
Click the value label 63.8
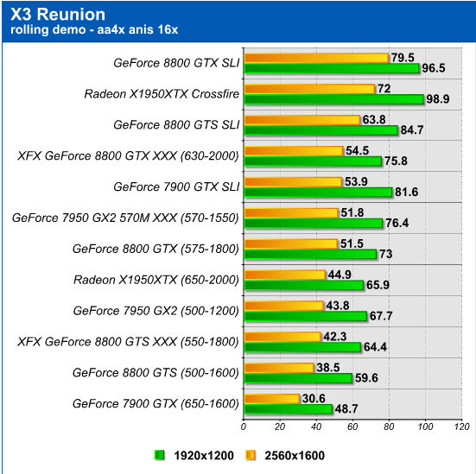coord(374,119)
